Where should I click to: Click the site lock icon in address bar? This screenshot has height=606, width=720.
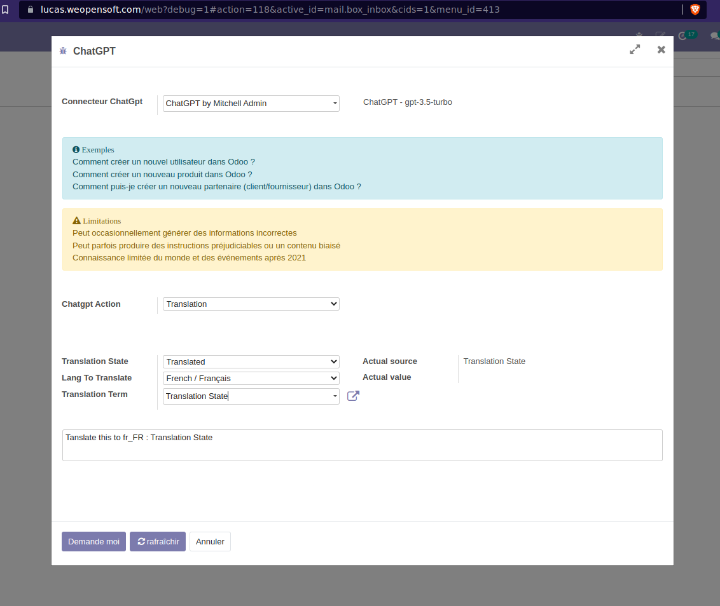[30, 10]
